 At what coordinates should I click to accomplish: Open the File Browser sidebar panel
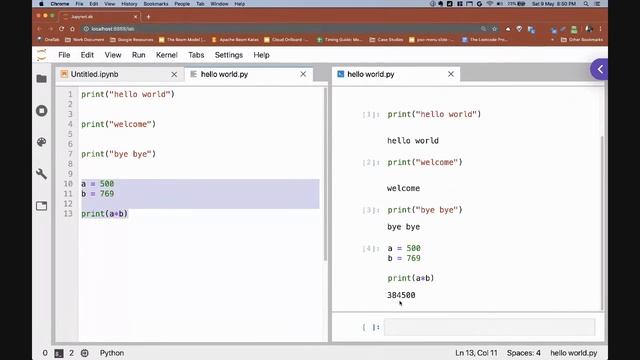[x=42, y=79]
